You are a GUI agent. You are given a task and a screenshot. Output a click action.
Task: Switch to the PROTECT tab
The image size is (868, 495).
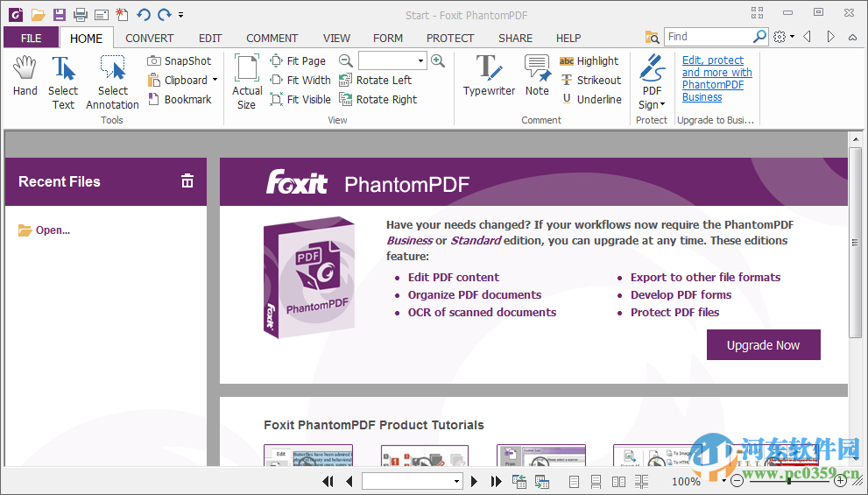pyautogui.click(x=450, y=39)
